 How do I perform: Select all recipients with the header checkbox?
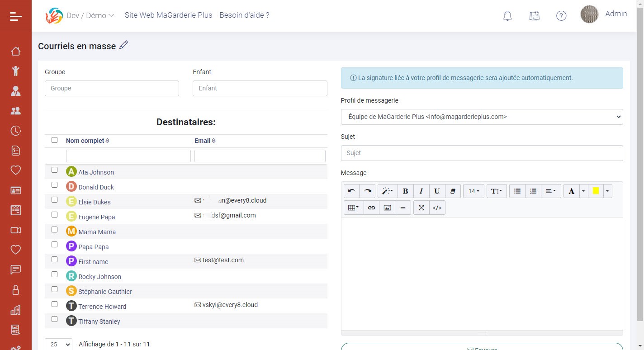pos(54,140)
